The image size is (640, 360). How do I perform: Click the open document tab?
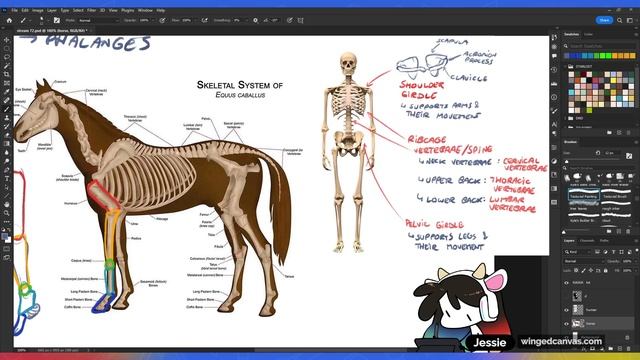(x=52, y=31)
